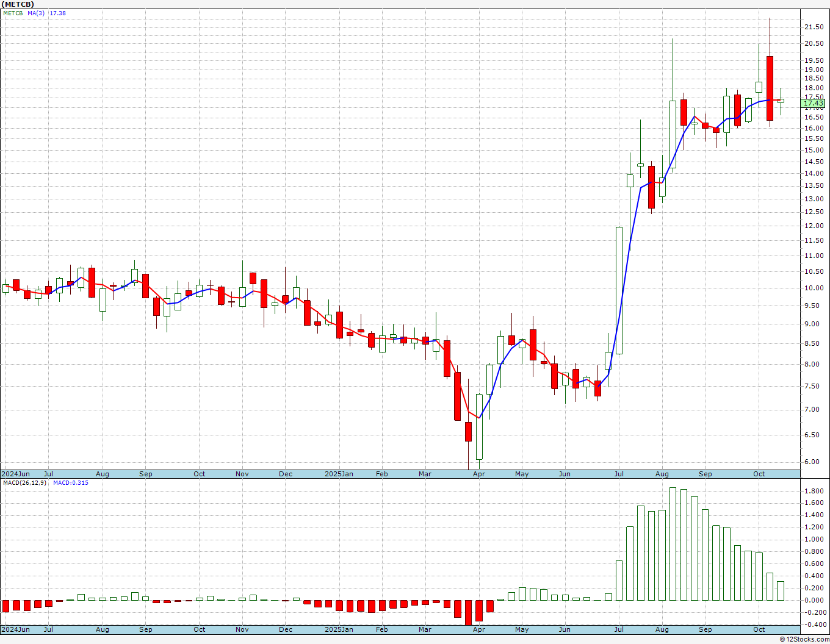Click the Aug 2025 marker on MACD timeline

pos(662,629)
